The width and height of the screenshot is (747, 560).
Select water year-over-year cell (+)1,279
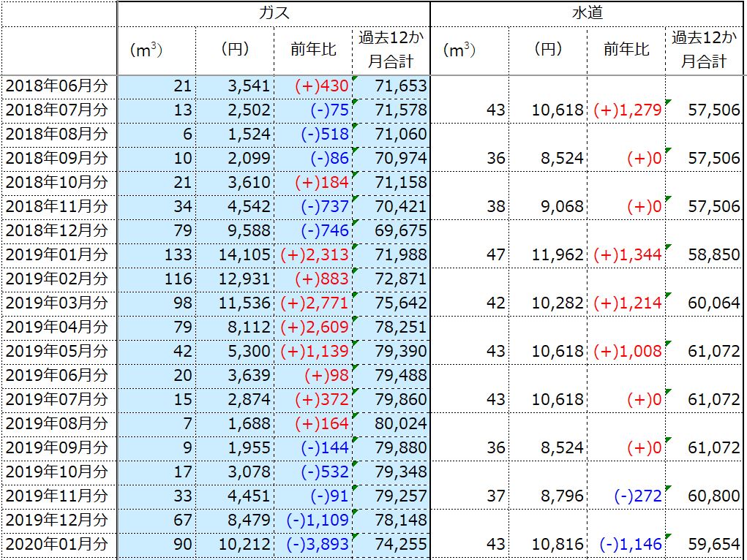(626, 111)
